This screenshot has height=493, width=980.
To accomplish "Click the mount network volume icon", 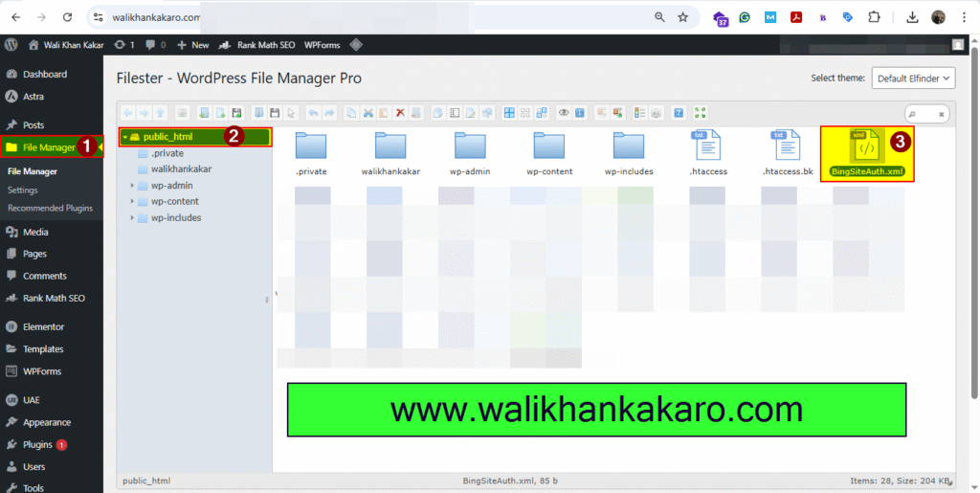I will tap(182, 113).
